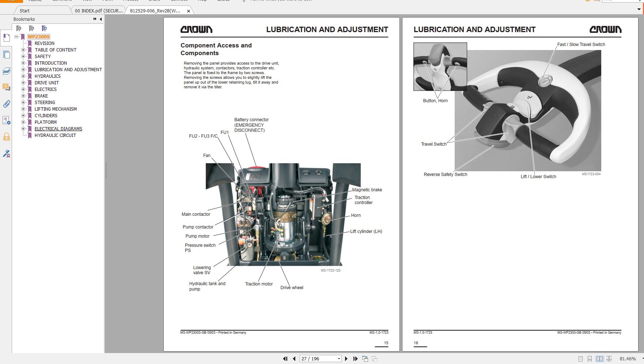Switch to continuous facing view
The height and width of the screenshot is (364, 644).
click(609, 359)
